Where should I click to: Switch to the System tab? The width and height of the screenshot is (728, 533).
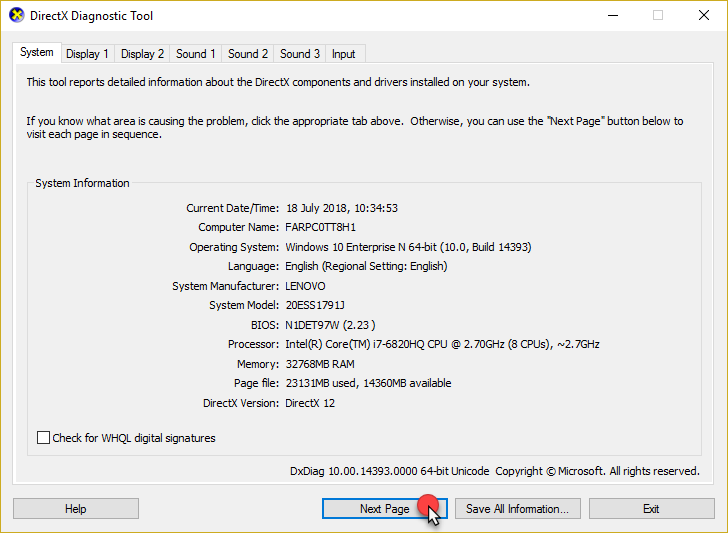click(37, 52)
